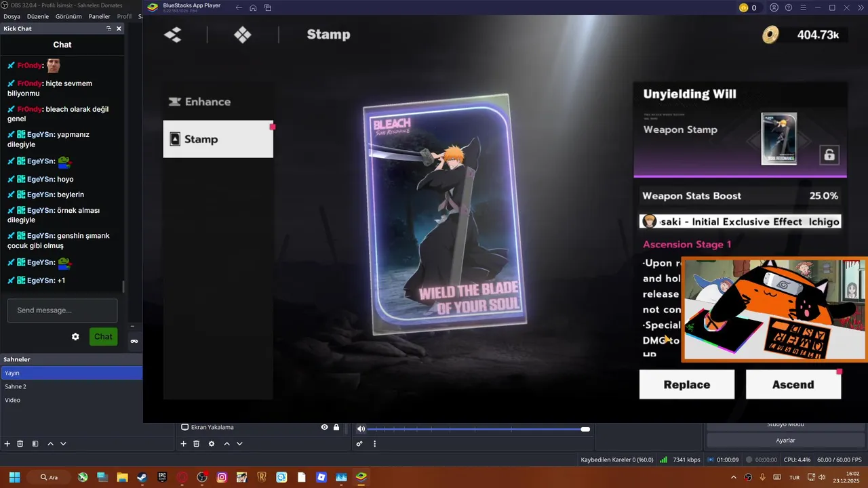Click Weapon Stats Boost 25.0% row
868x488 pixels.
pyautogui.click(x=740, y=196)
